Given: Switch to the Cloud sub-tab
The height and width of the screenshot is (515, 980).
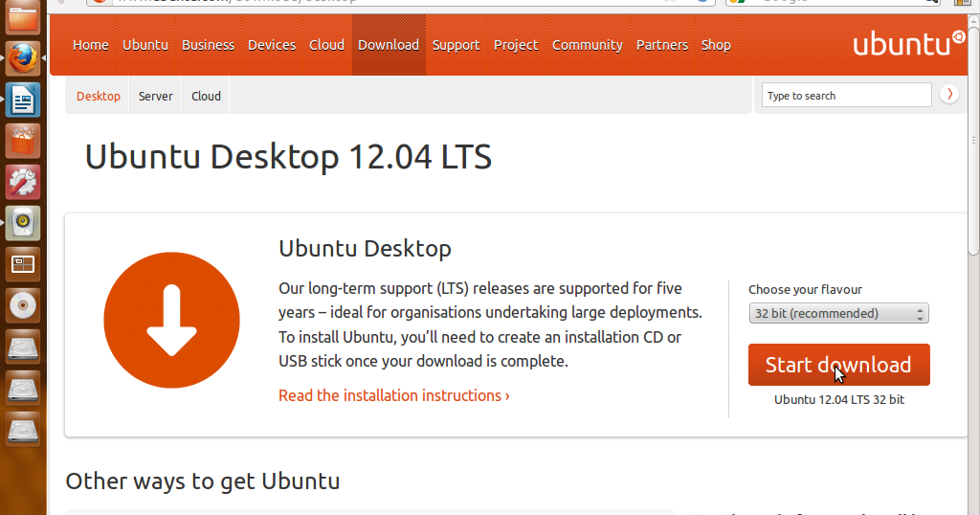Looking at the screenshot, I should click(206, 97).
